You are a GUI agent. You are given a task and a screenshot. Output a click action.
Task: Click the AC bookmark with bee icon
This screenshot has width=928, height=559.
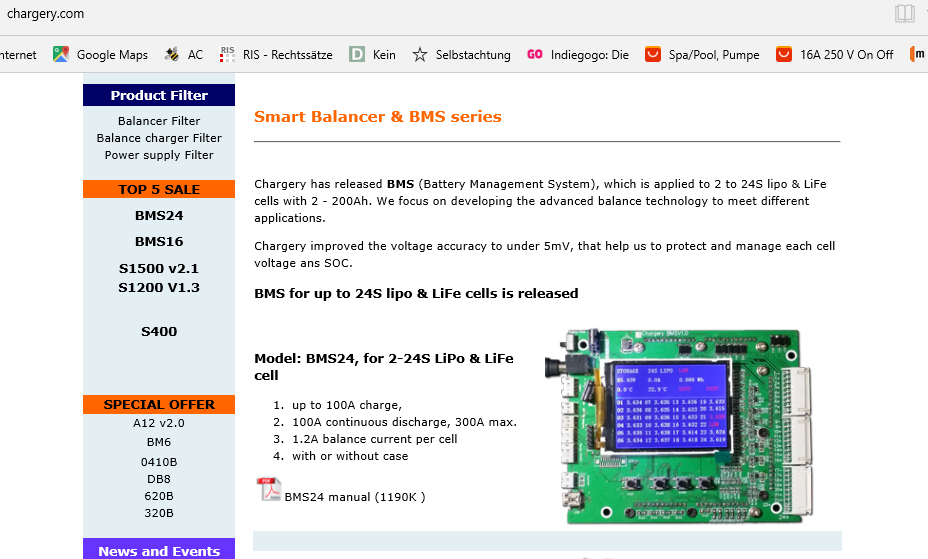184,55
